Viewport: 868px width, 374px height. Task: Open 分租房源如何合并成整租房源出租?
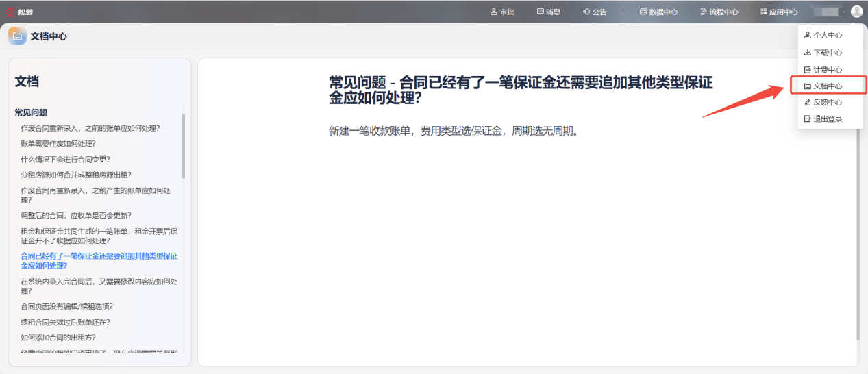[76, 175]
